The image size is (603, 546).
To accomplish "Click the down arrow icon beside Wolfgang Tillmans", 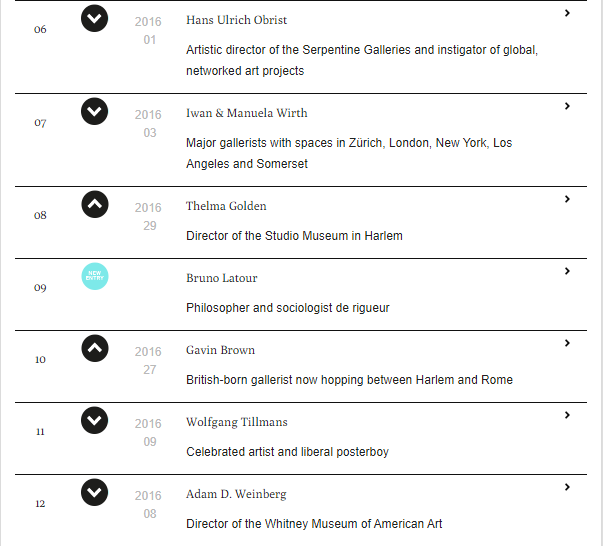I will (x=94, y=420).
